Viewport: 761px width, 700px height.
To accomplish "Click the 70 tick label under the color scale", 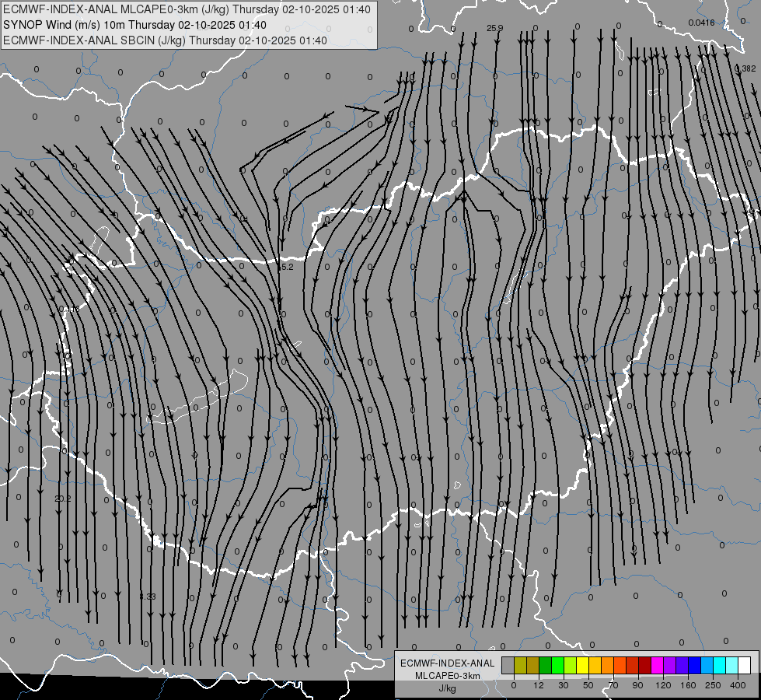I will point(613,685).
